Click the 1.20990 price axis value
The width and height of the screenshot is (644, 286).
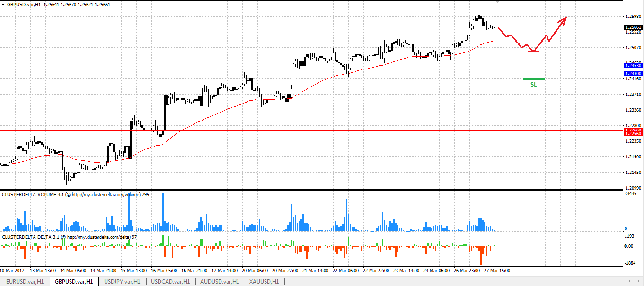pyautogui.click(x=633, y=188)
